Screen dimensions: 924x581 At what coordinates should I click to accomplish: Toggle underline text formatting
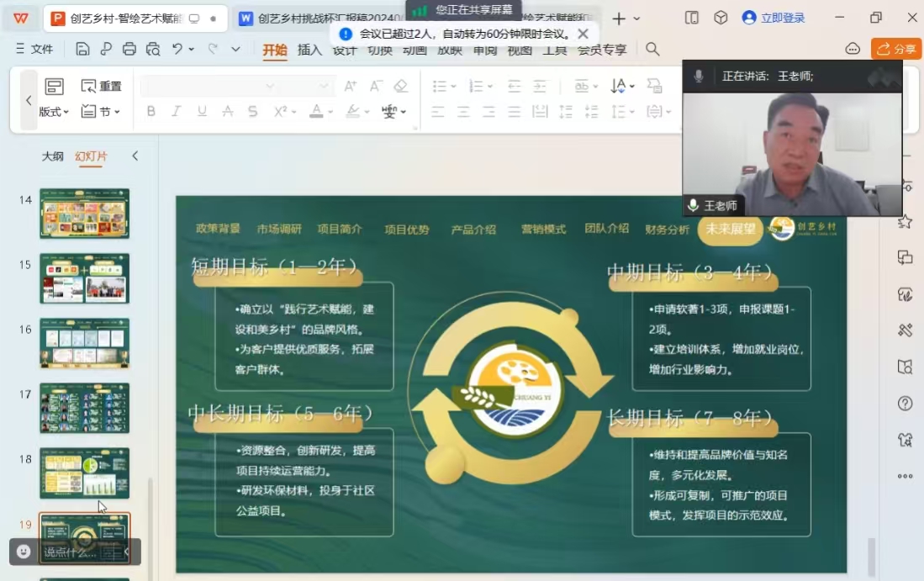202,111
